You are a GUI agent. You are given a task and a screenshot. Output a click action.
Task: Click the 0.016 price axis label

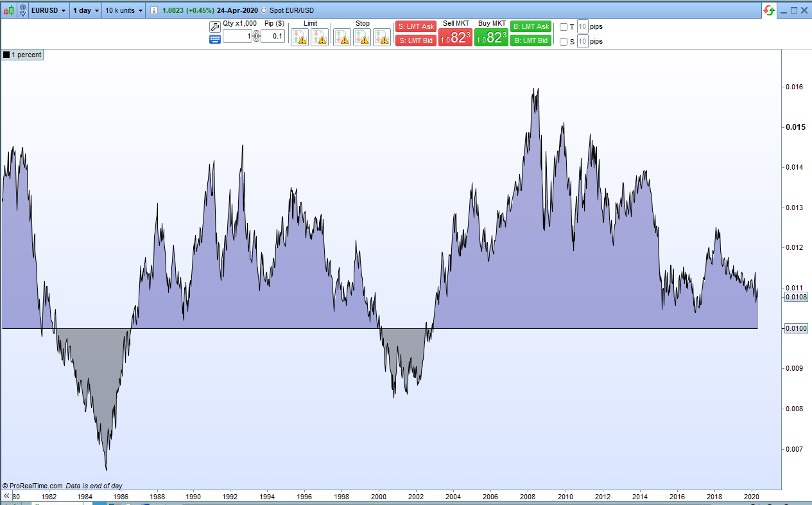795,87
